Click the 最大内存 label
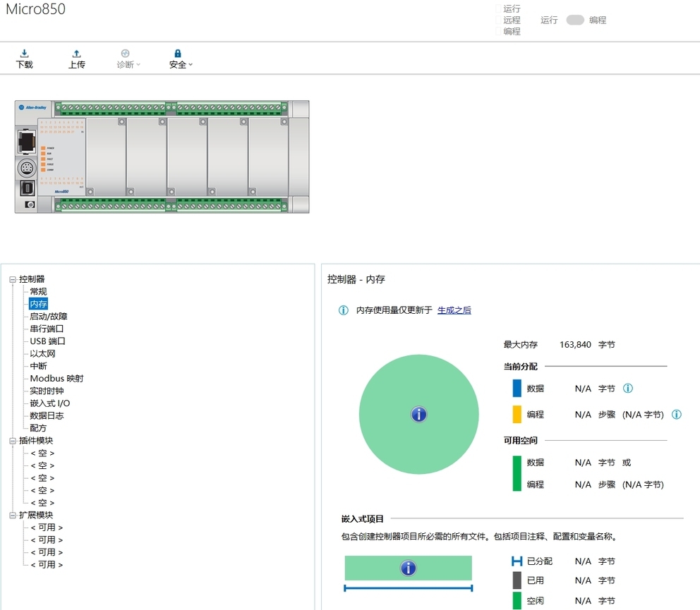 521,345
